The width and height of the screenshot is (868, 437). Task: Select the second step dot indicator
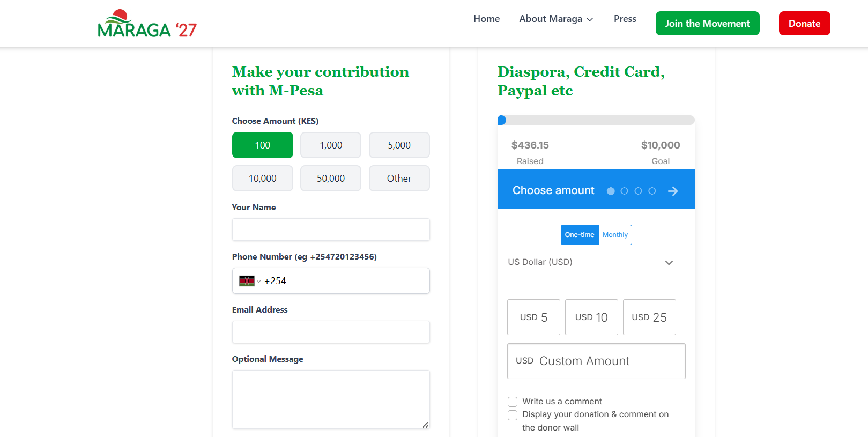pyautogui.click(x=624, y=191)
